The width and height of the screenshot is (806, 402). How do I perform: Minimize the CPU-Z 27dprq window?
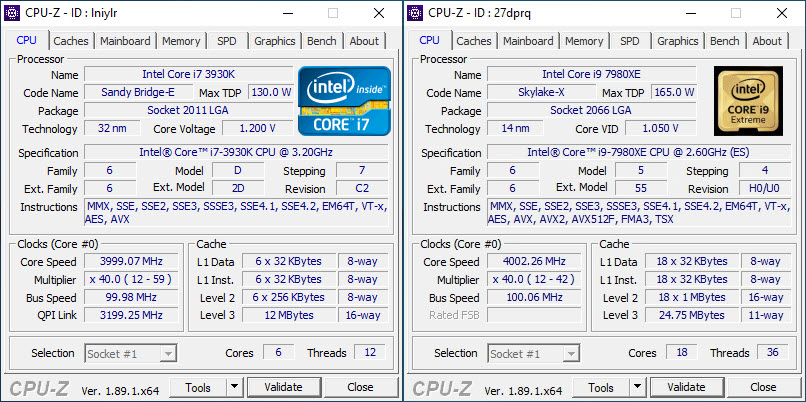tap(689, 13)
